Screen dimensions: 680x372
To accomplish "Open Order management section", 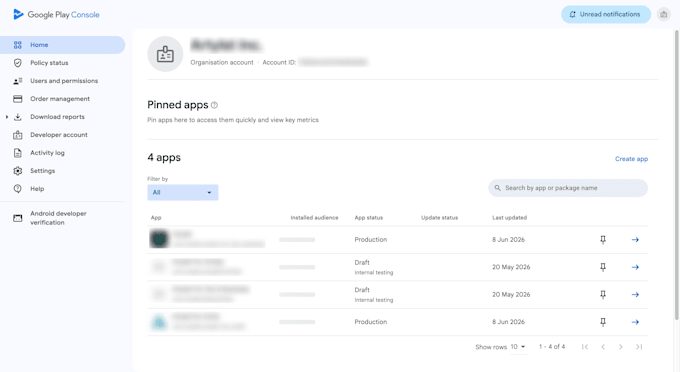I will pos(60,99).
